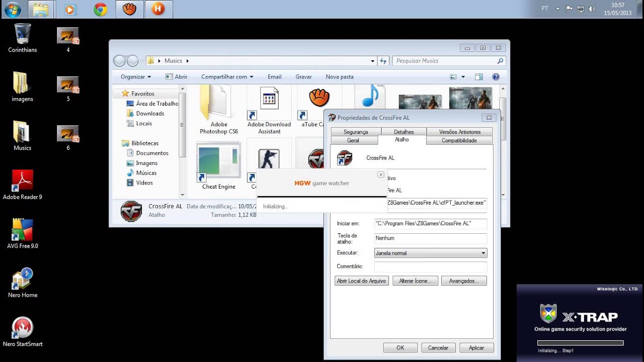Click the Explorer back navigation button
The height and width of the screenshot is (362, 644).
pos(120,61)
